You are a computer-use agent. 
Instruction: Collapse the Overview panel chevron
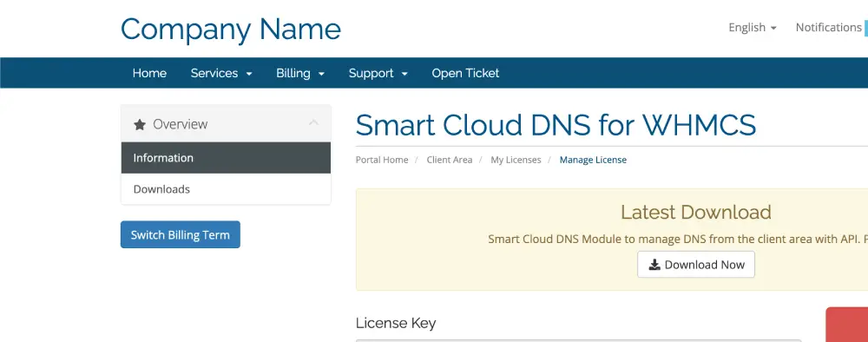coord(314,123)
